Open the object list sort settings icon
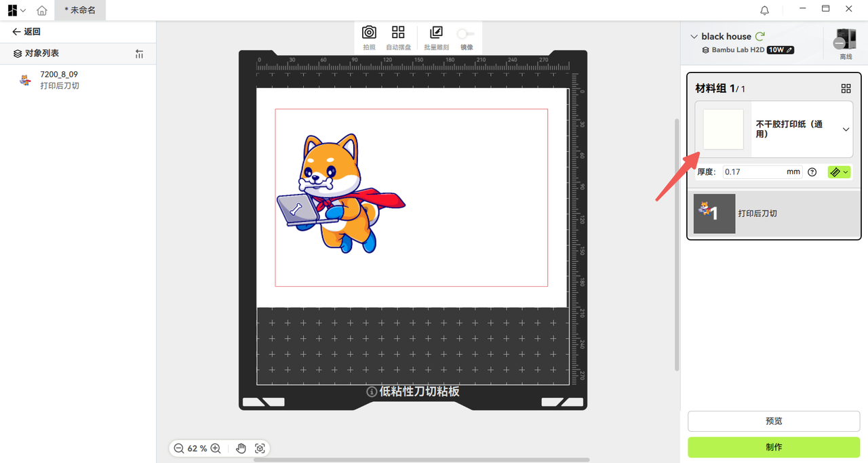This screenshot has width=868, height=463. pyautogui.click(x=139, y=54)
